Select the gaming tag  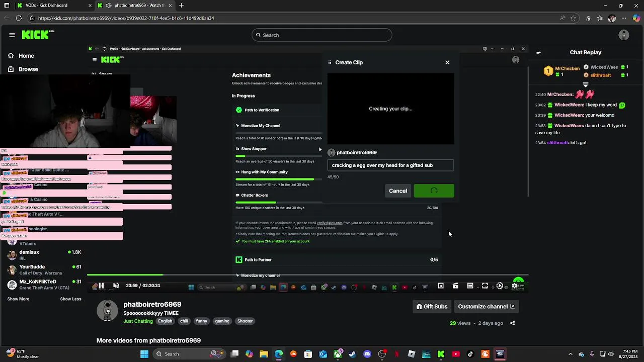222,321
